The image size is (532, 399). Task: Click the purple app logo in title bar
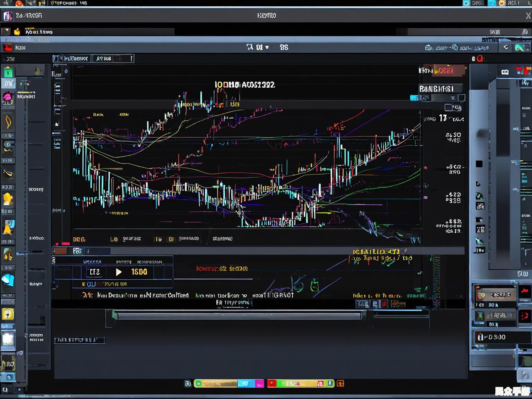(7, 16)
